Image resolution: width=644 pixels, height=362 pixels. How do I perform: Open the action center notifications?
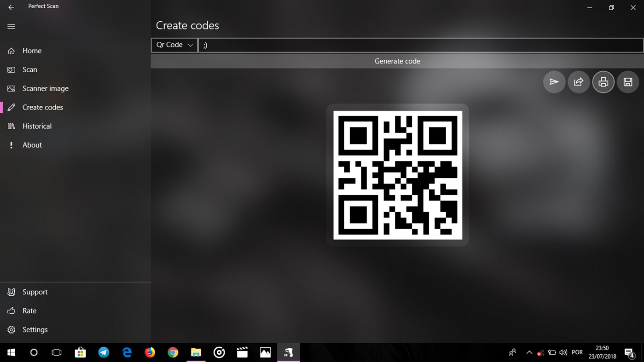631,352
